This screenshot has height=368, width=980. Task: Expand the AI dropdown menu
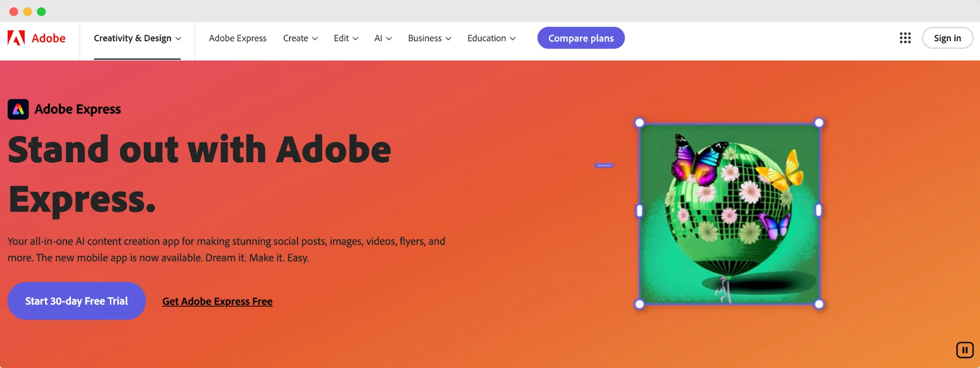click(x=383, y=38)
